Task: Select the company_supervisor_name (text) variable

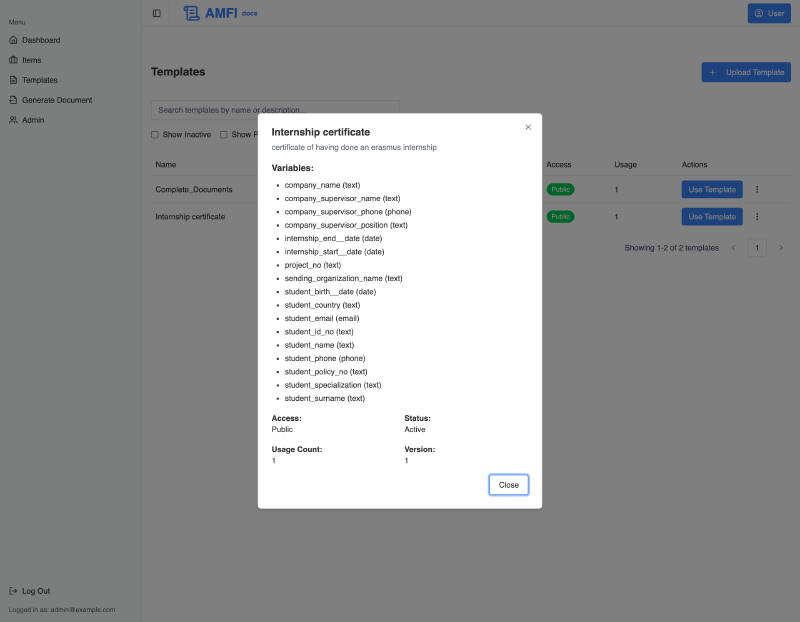Action: [x=342, y=198]
